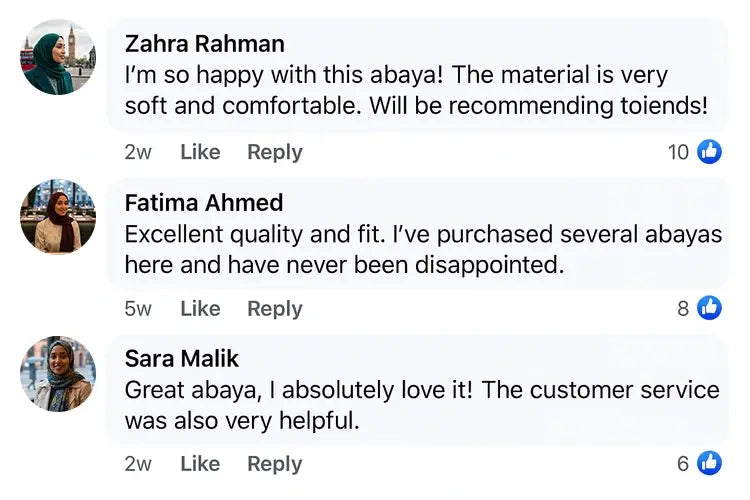
Task: Click the thumbs-up icon on Zahra Rahman's comment
Action: point(709,152)
